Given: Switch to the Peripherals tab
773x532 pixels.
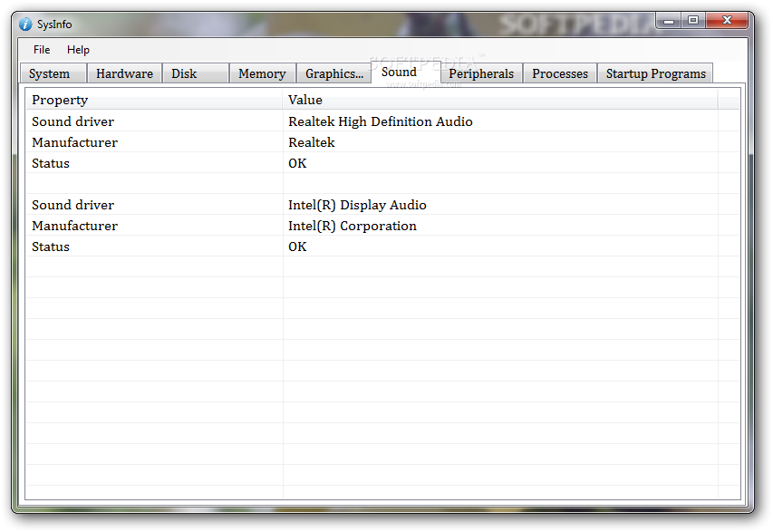Looking at the screenshot, I should (x=481, y=73).
